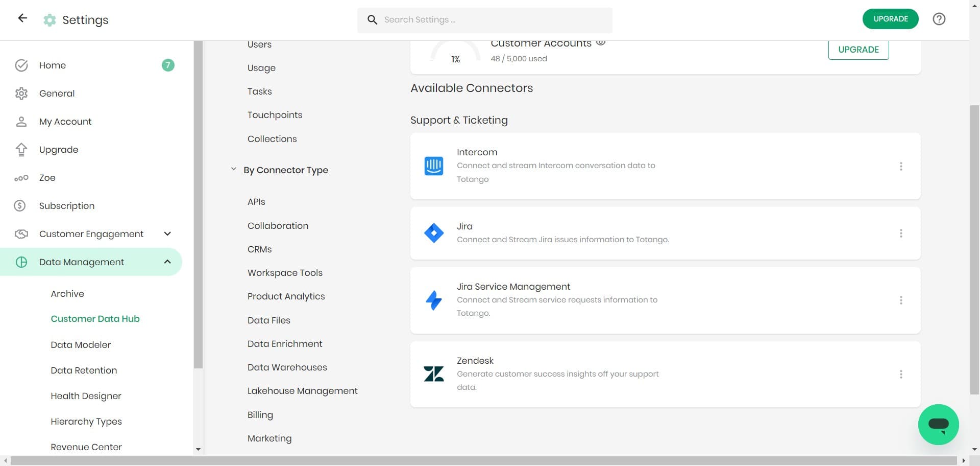Expand the Customer Engagement section
Viewport: 980px width, 466px height.
tap(167, 234)
